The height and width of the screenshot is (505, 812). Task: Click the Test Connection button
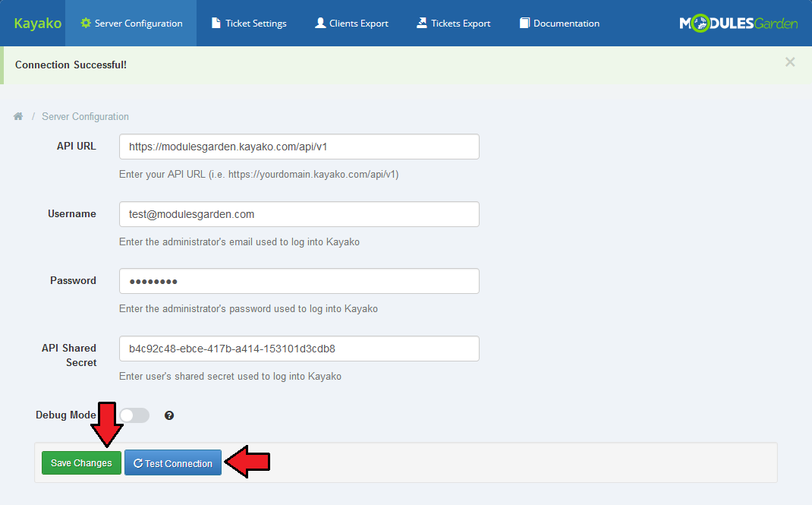coord(173,462)
